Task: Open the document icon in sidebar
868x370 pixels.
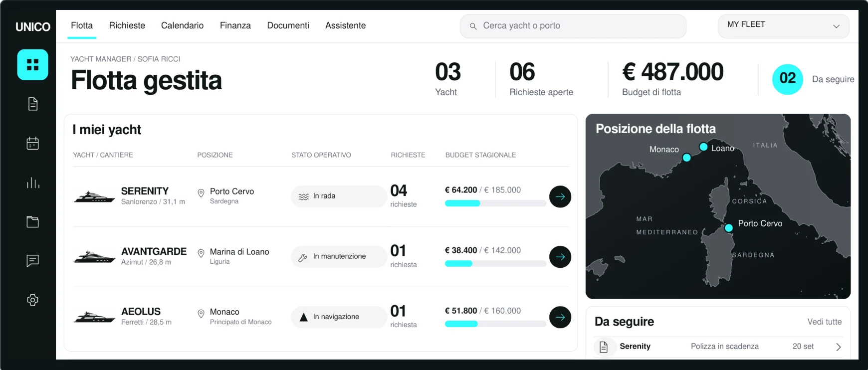Action: (x=33, y=104)
